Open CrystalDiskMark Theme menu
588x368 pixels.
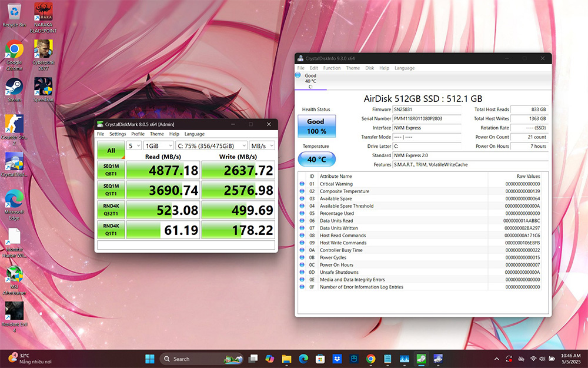tap(157, 134)
